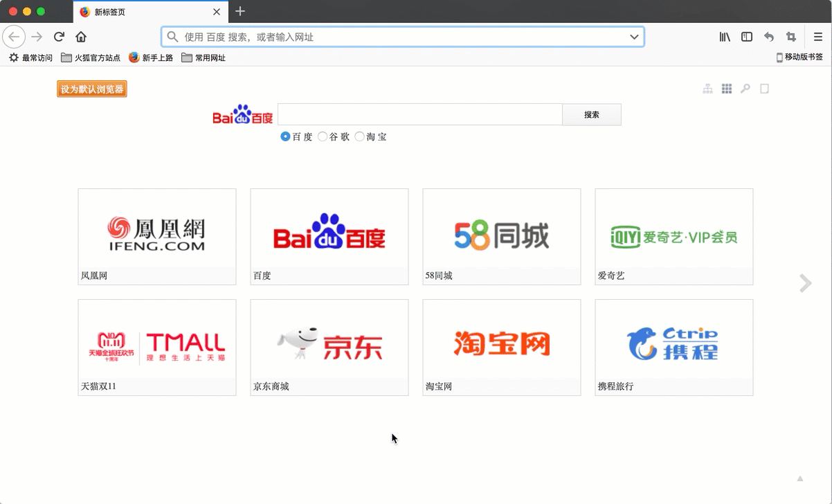832x504 pixels.
Task: Open the home page icon
Action: pos(81,37)
